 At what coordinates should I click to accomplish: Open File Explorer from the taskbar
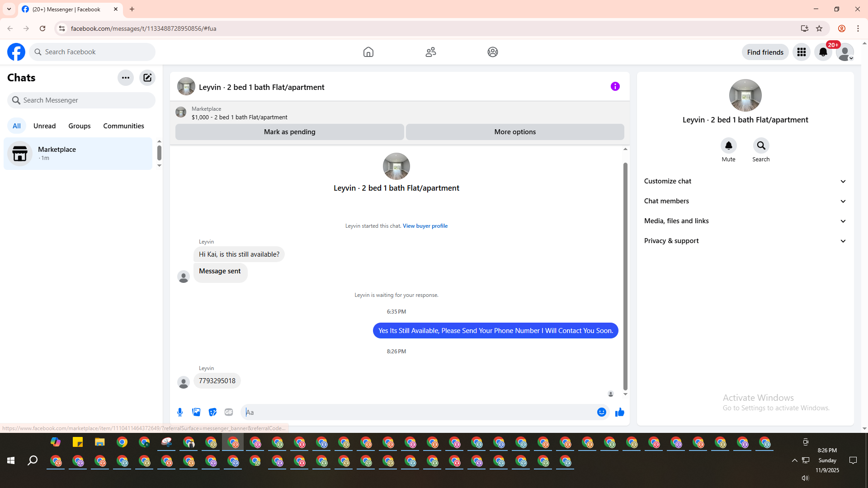(100, 442)
